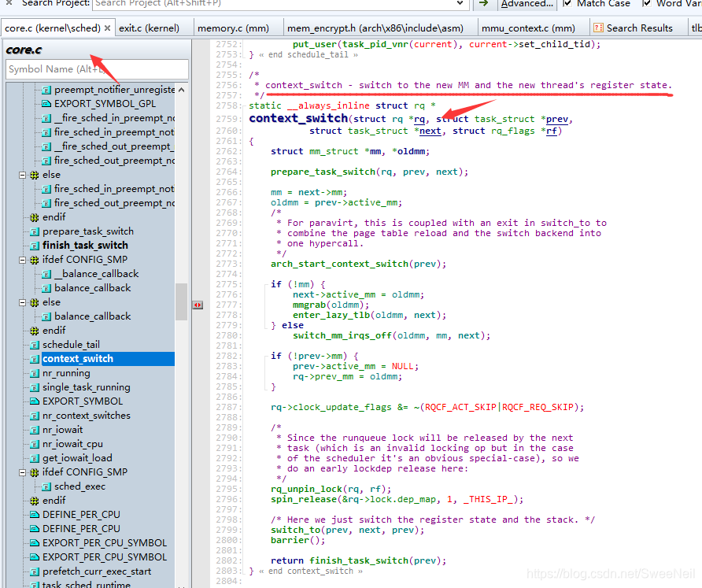Select single_task_running symbol
The width and height of the screenshot is (702, 588).
(x=87, y=387)
